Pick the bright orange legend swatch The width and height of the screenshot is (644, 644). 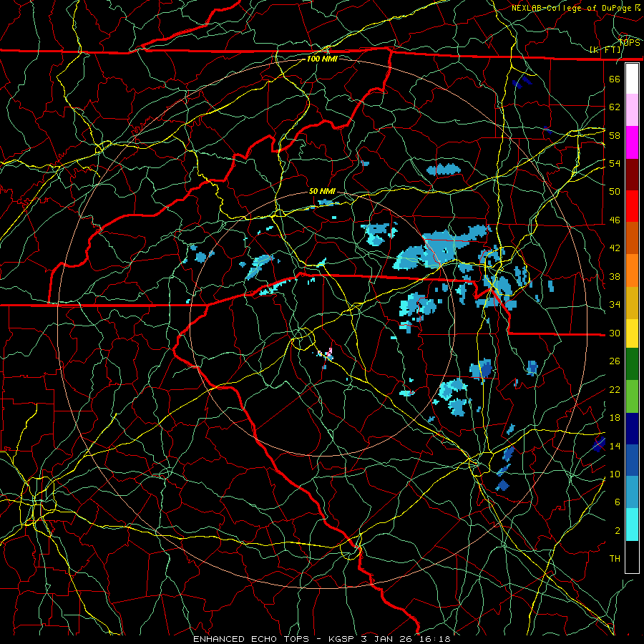tap(632, 270)
